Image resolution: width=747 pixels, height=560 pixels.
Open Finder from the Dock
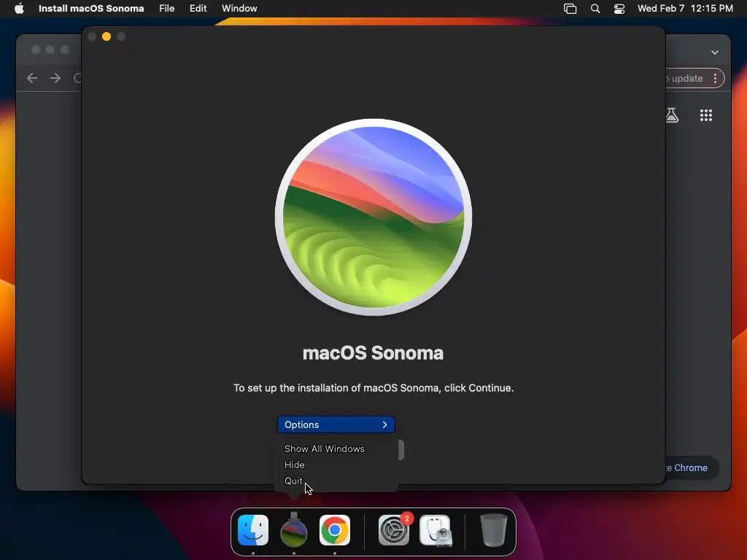[253, 529]
